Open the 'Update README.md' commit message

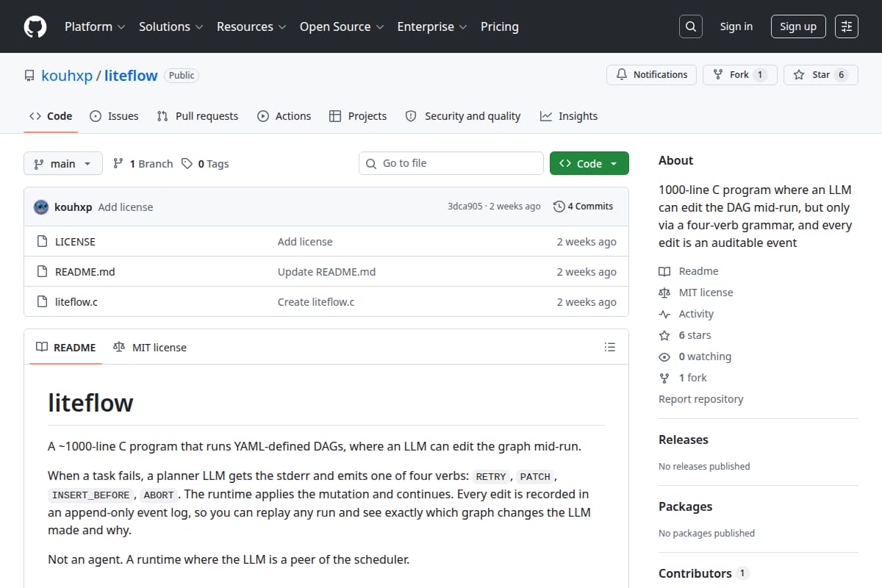tap(326, 272)
